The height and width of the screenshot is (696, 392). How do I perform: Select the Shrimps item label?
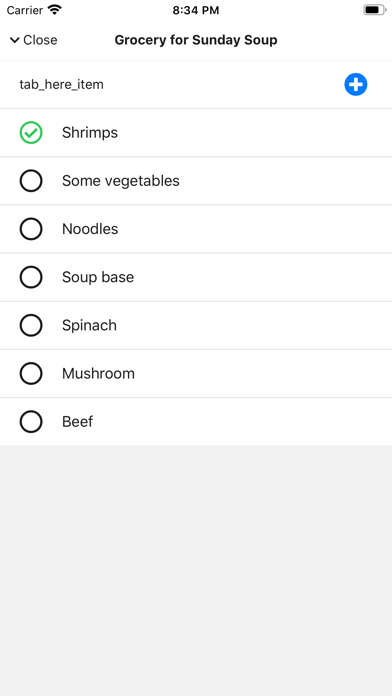click(90, 133)
